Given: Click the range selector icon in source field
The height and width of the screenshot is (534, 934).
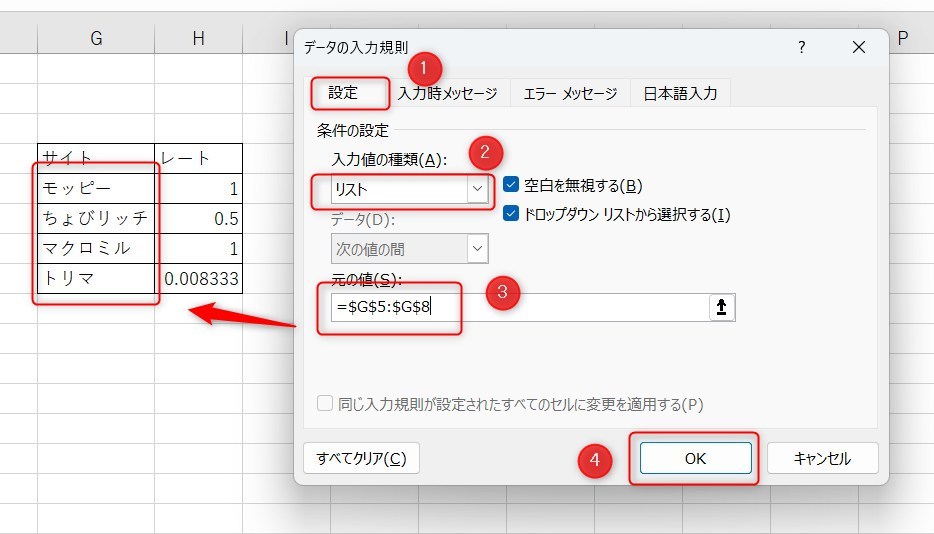Looking at the screenshot, I should 721,308.
